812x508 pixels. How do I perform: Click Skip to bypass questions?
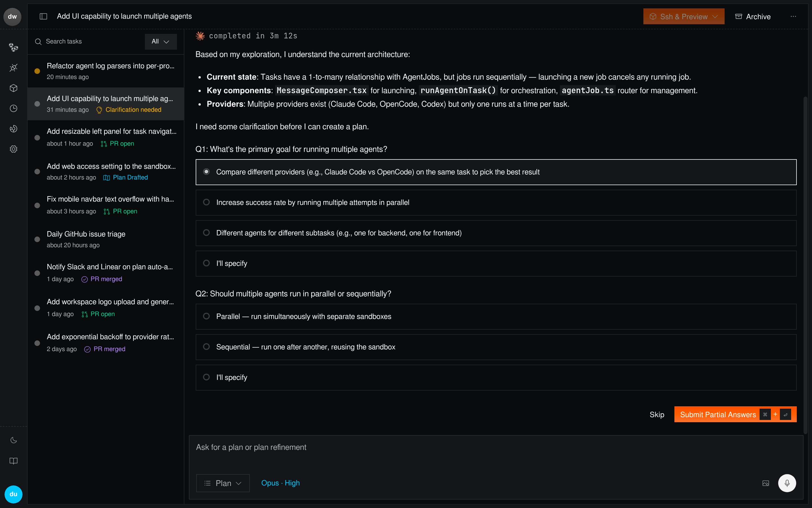657,415
